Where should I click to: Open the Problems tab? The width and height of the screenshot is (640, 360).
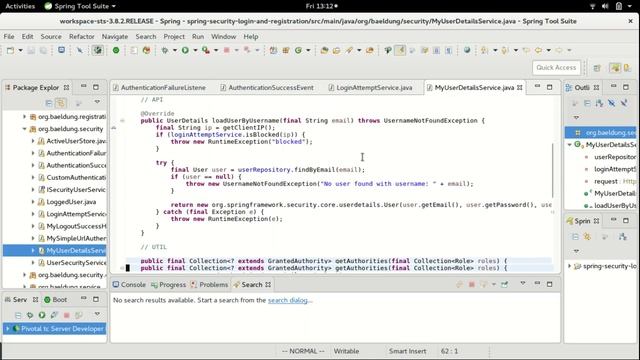pos(209,284)
